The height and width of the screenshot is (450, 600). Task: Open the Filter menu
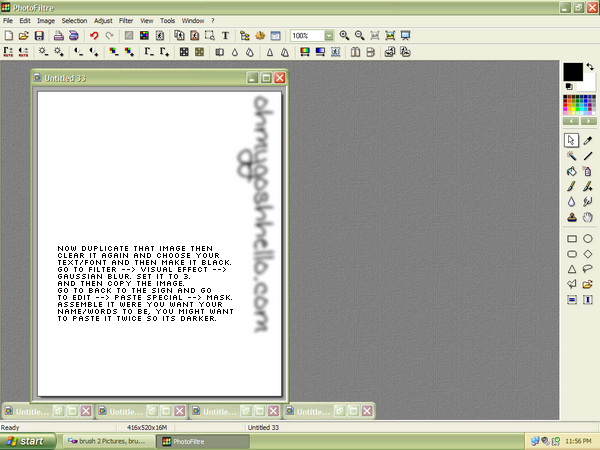point(126,21)
